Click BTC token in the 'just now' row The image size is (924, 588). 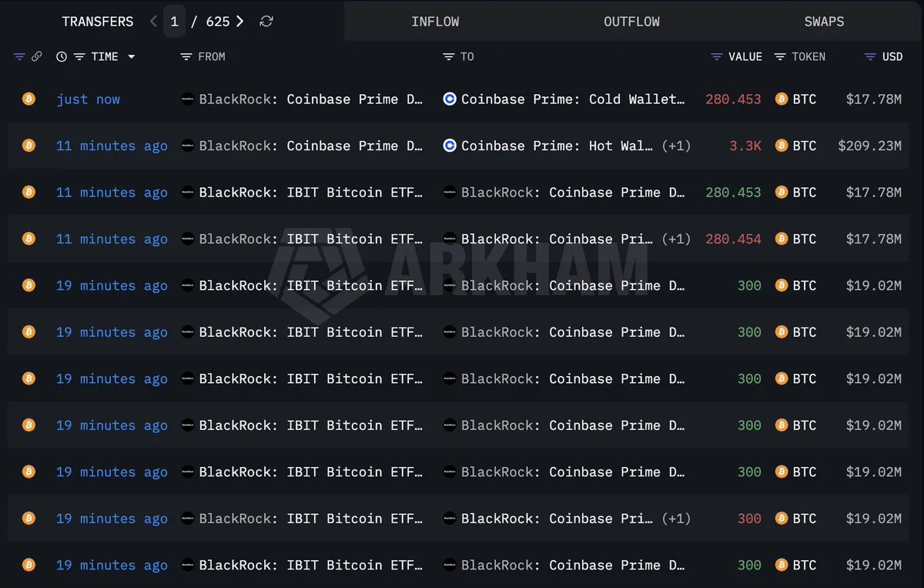point(795,99)
